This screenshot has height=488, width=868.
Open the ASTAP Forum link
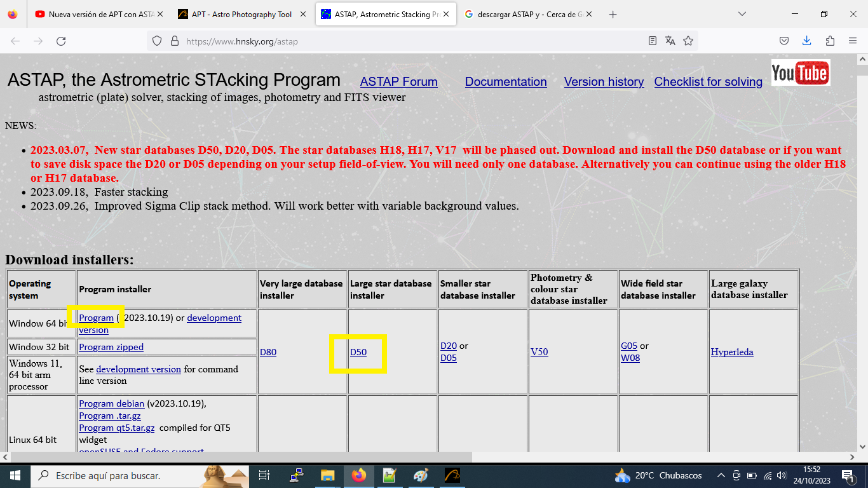pyautogui.click(x=398, y=82)
